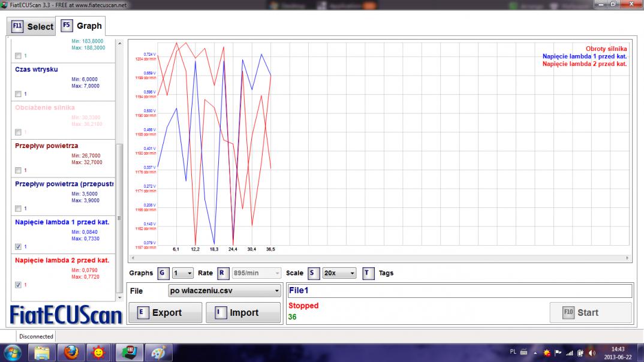Toggle Obciażenie silnika checkbox
Screen dimensions: 644x362
coord(18,132)
